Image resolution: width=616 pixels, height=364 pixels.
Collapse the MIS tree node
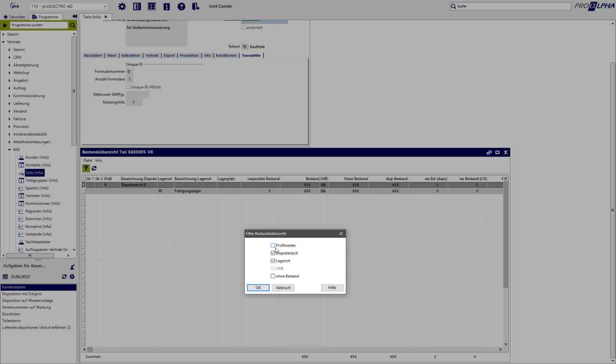pos(9,150)
